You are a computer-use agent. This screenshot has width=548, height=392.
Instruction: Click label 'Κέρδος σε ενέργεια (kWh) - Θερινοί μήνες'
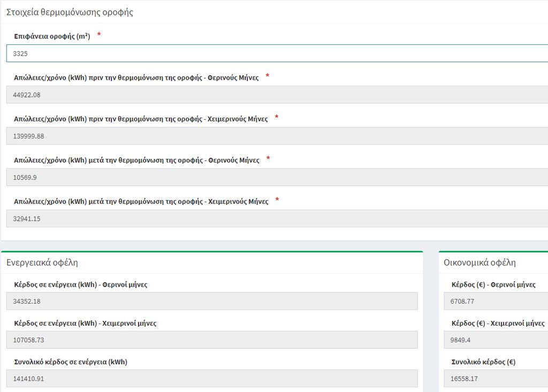point(81,285)
